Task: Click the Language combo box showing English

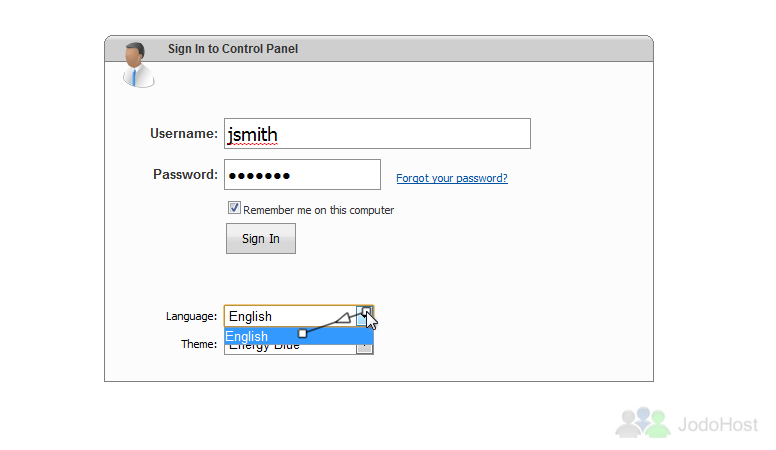Action: coord(299,316)
